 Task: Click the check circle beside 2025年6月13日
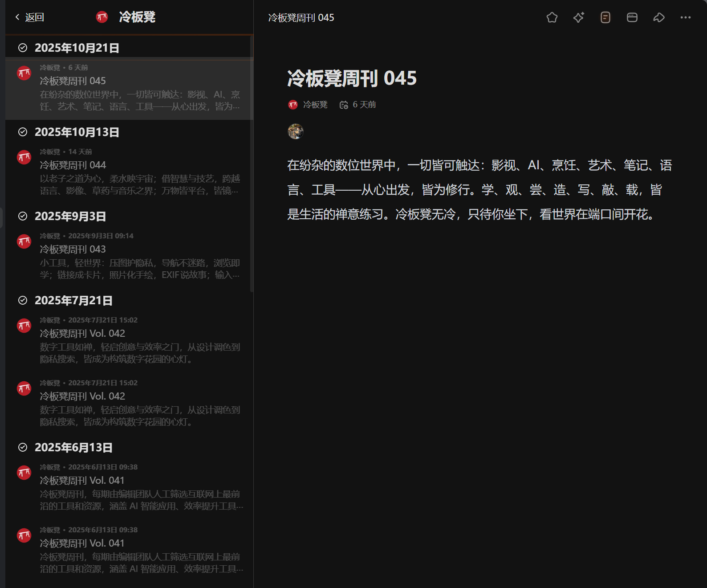click(x=23, y=448)
